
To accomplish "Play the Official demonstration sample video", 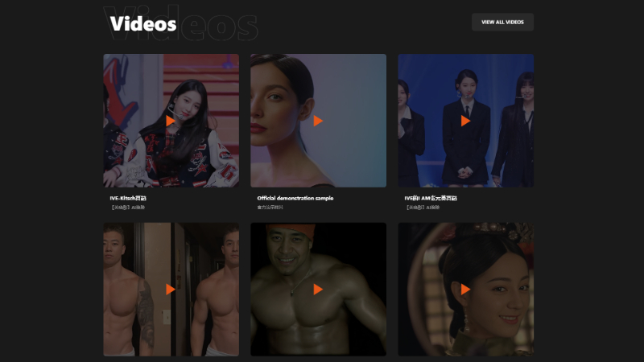I will click(318, 121).
